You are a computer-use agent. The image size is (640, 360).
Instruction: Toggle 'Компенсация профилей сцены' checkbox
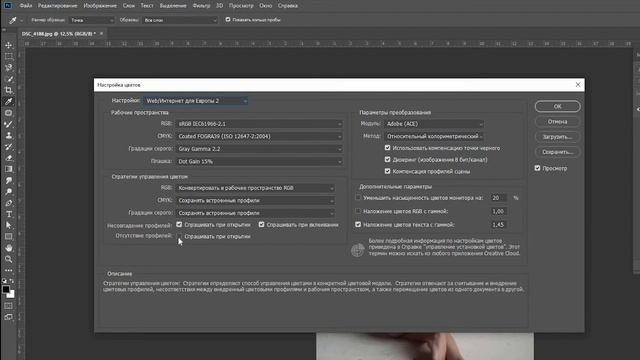coord(387,171)
